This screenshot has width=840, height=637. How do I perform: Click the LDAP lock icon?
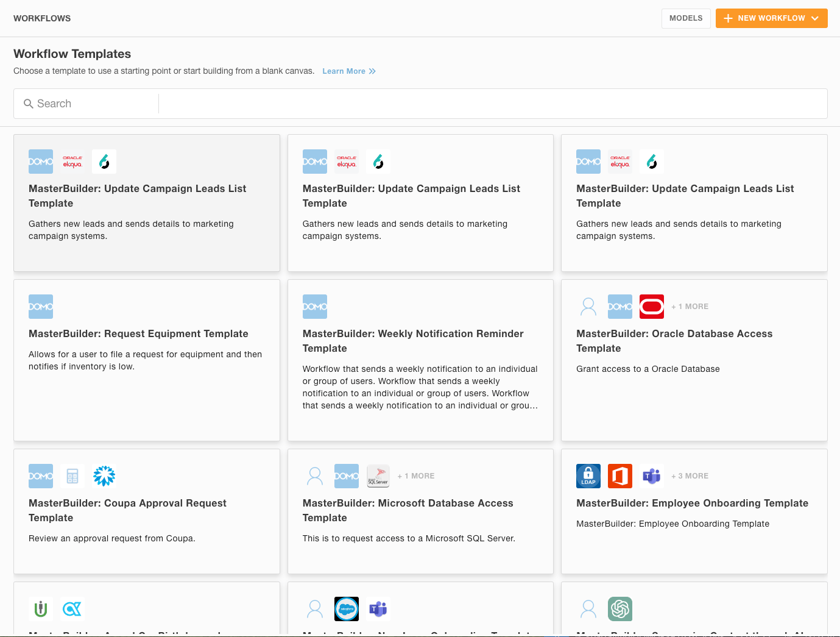(x=588, y=476)
